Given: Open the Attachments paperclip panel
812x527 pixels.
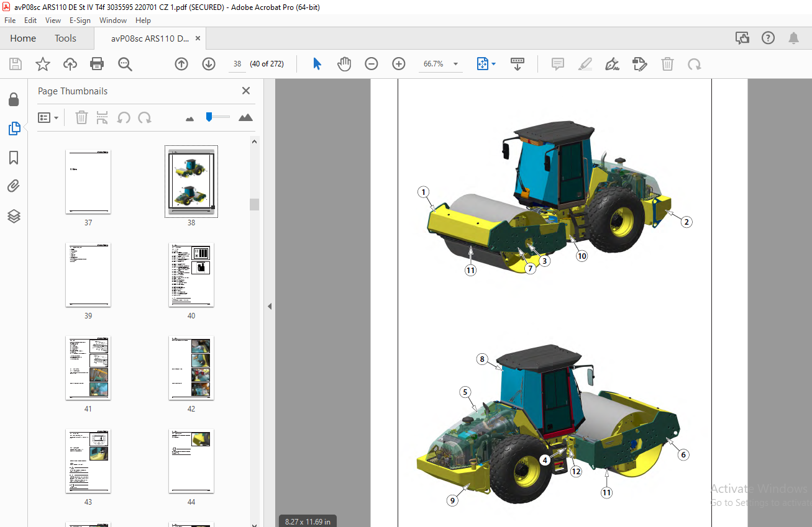Looking at the screenshot, I should click(x=14, y=186).
